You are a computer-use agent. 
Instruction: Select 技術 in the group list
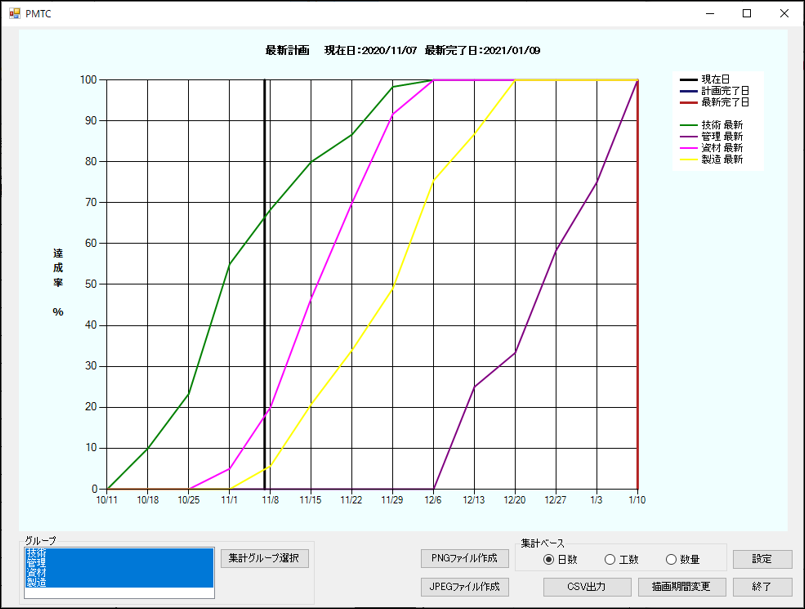tap(119, 553)
